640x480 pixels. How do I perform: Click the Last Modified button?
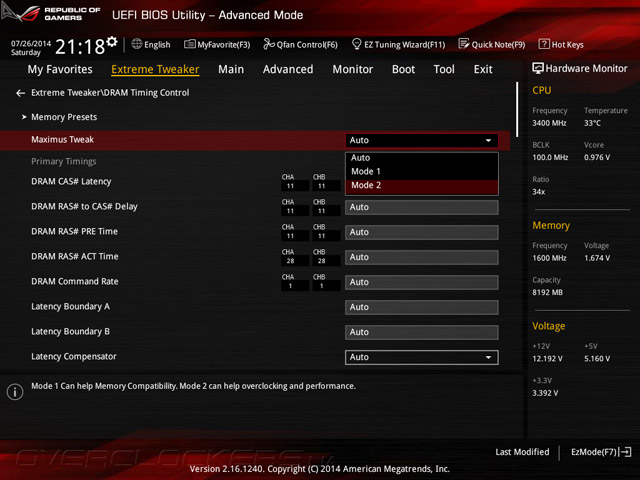522,452
